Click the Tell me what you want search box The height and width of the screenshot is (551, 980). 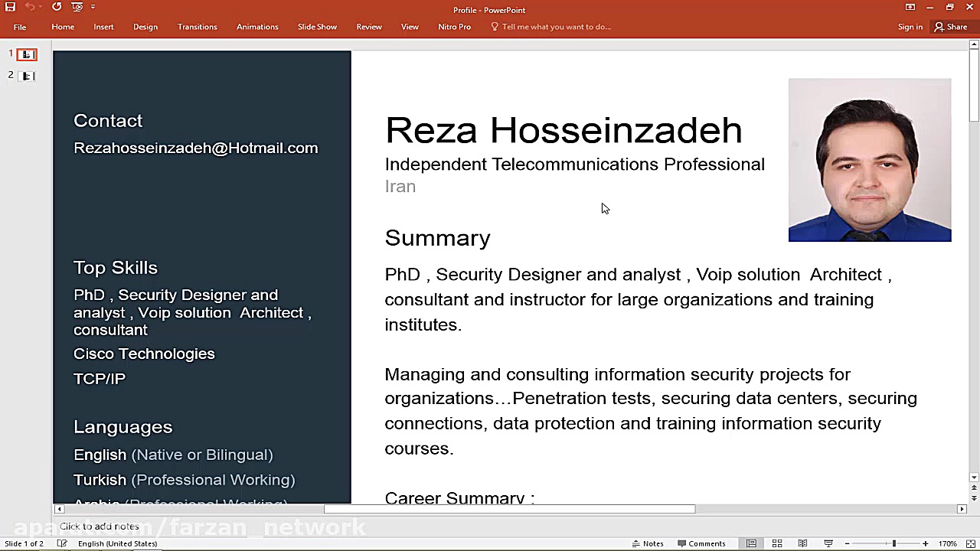pyautogui.click(x=551, y=27)
